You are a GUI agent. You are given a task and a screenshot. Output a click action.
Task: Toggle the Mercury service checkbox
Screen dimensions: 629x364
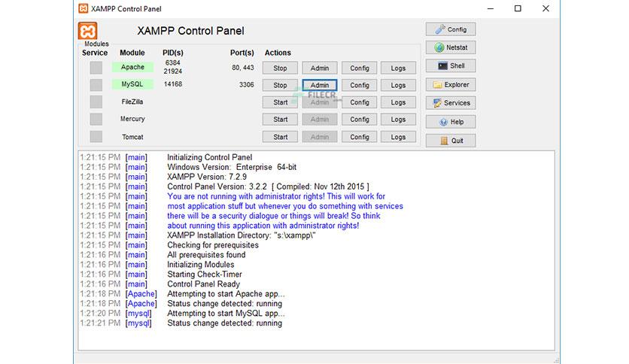pyautogui.click(x=96, y=119)
